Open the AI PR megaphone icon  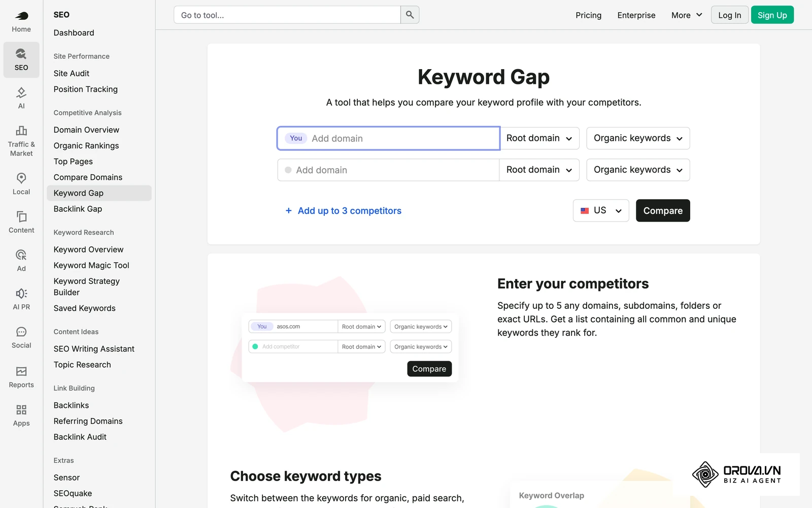[21, 293]
